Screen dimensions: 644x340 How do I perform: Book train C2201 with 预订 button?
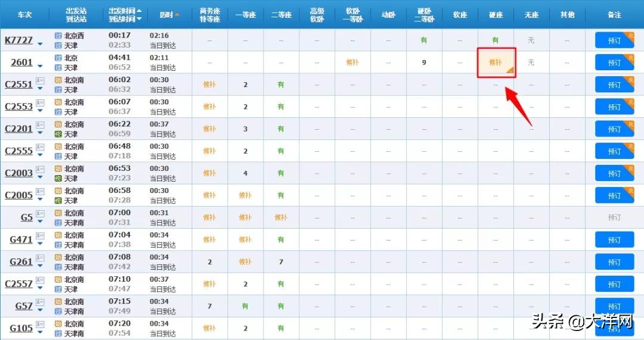pyautogui.click(x=614, y=129)
